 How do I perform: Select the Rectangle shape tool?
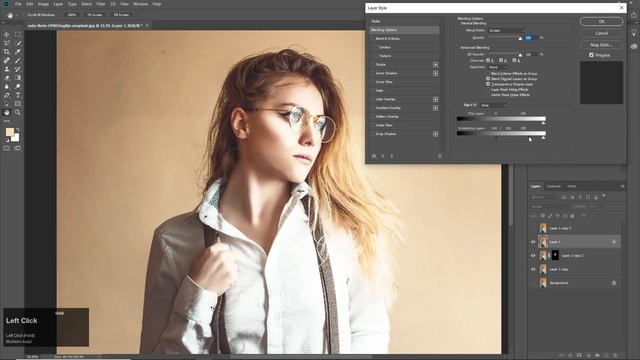[x=18, y=104]
